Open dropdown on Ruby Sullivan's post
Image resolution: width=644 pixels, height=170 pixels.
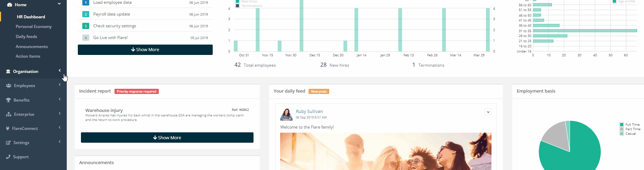coord(488,112)
